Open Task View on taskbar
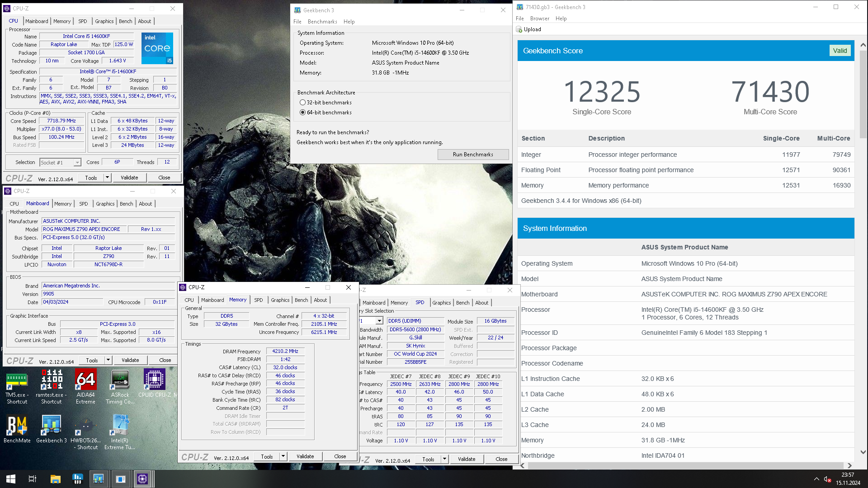 33,479
